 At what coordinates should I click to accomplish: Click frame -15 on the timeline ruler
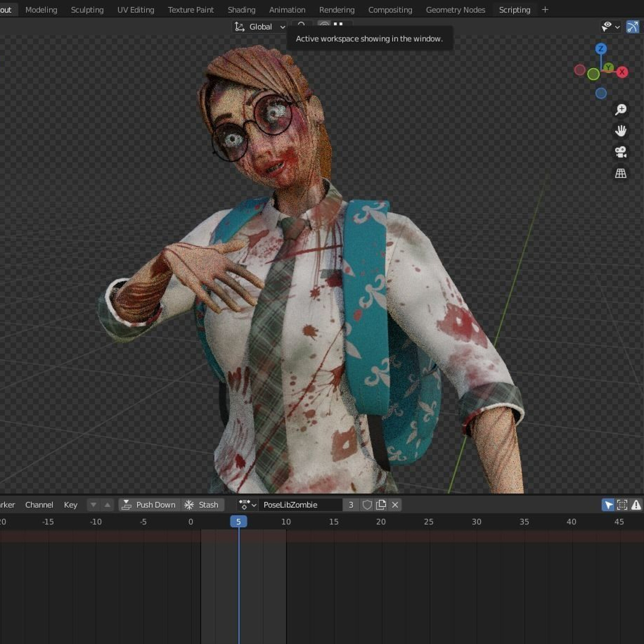click(48, 522)
